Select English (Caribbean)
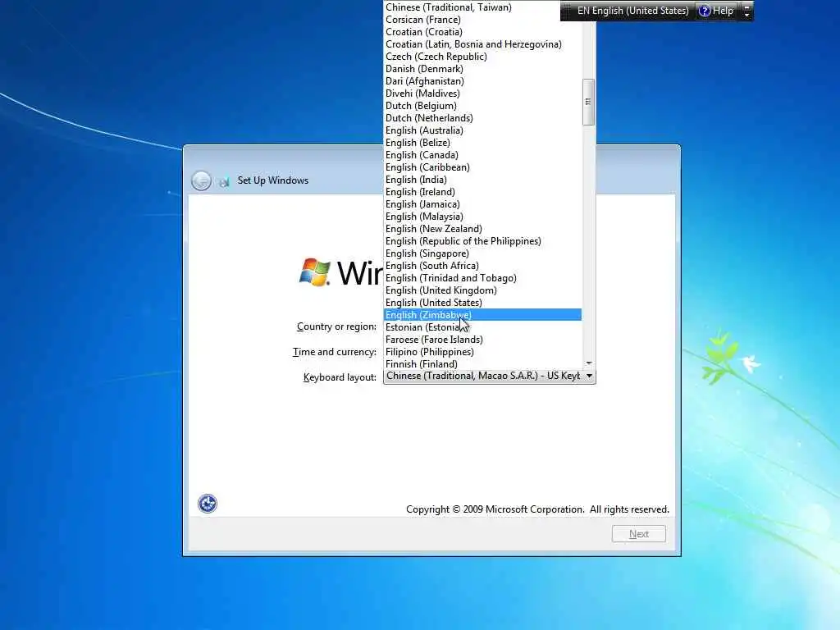This screenshot has height=630, width=840. 482,167
